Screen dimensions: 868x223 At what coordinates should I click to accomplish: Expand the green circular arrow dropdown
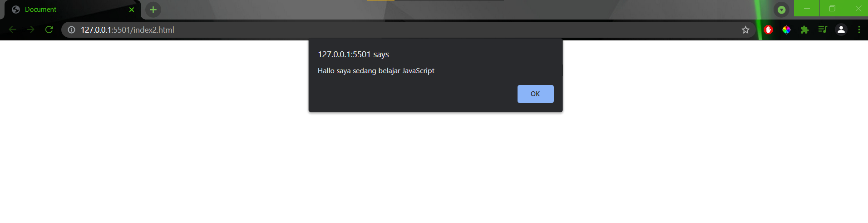pyautogui.click(x=781, y=10)
